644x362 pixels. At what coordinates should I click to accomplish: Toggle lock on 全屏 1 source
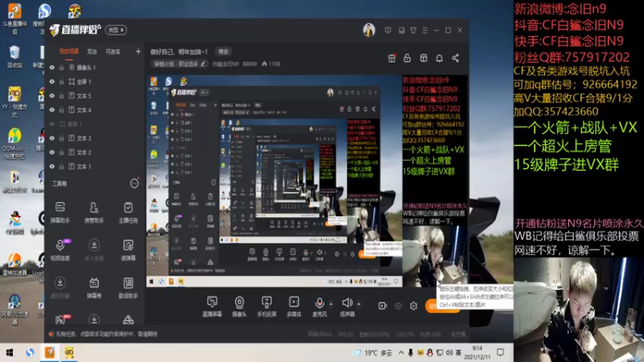tap(62, 82)
